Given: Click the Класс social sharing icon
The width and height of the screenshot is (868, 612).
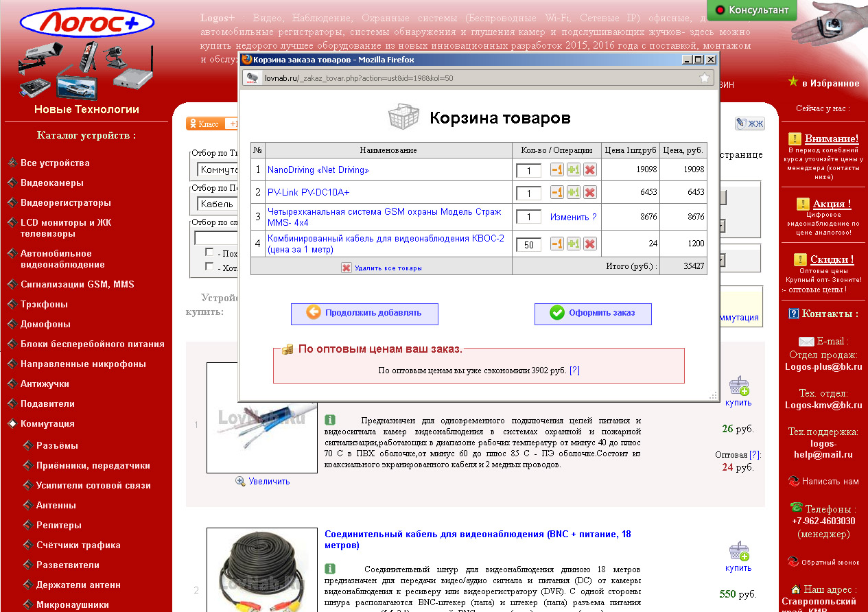Looking at the screenshot, I should [x=193, y=124].
